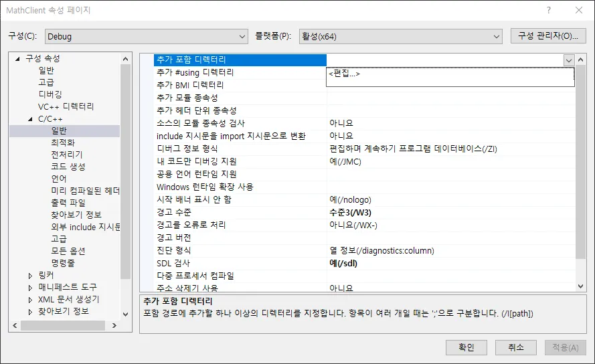Image resolution: width=595 pixels, height=364 pixels.
Task: Collapse the C/C++ tree node
Action: point(30,119)
